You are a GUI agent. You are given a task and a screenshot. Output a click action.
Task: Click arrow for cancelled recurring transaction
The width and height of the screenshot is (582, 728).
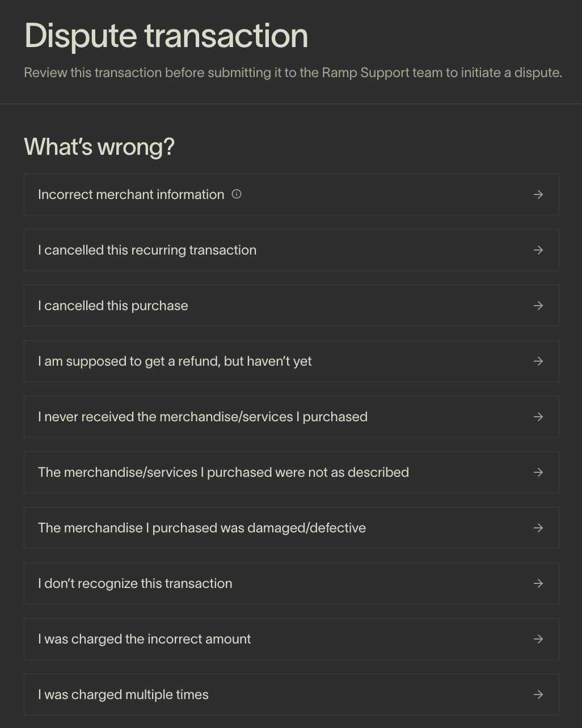pos(538,250)
